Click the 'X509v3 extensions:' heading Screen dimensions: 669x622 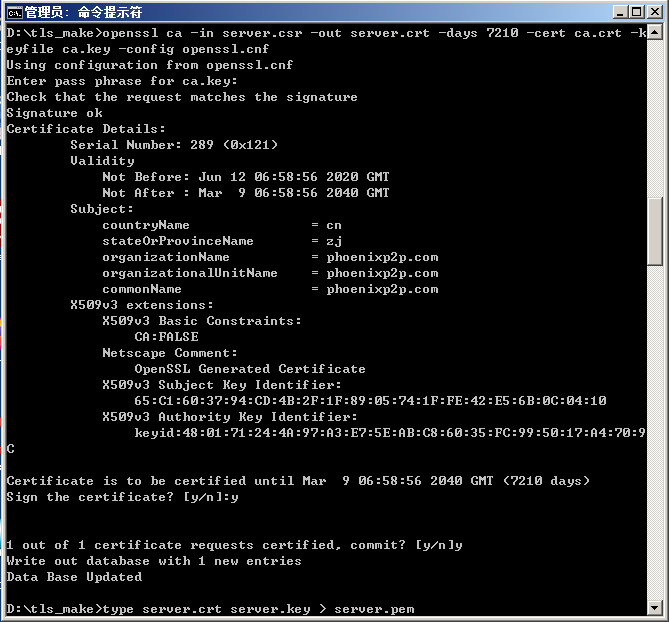tap(142, 305)
